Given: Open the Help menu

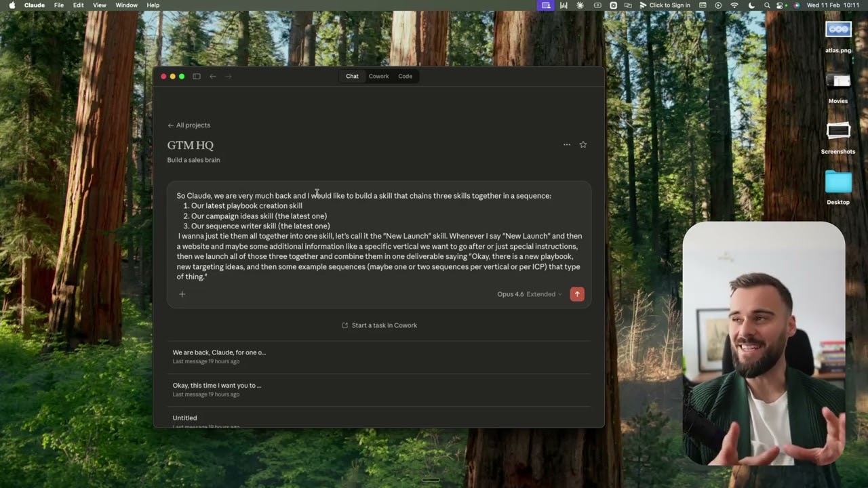Looking at the screenshot, I should tap(153, 5).
